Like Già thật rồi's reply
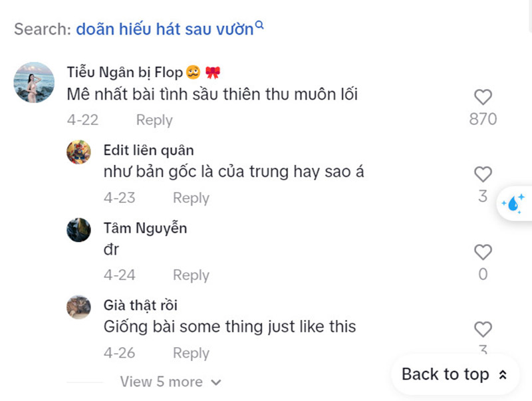 pos(483,329)
